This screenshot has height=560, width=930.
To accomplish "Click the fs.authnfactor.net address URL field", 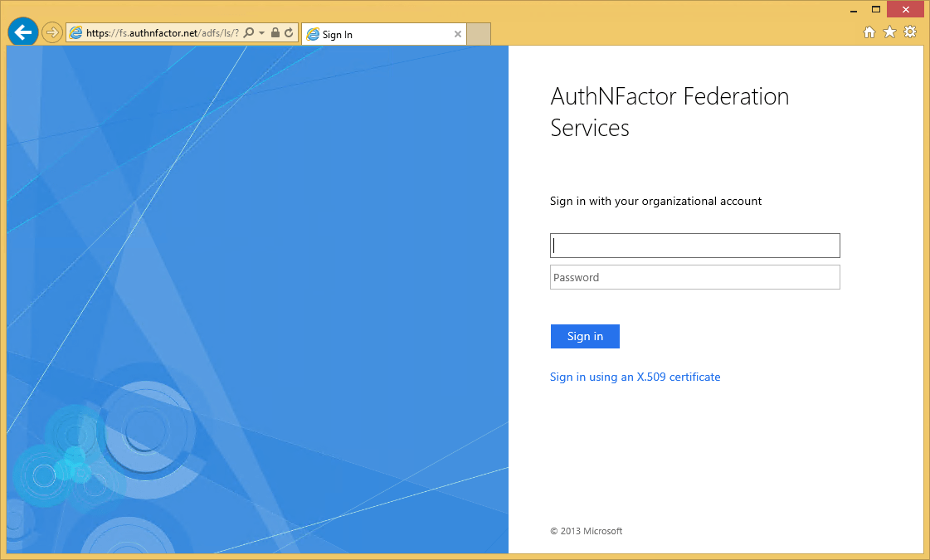I will tap(163, 33).
